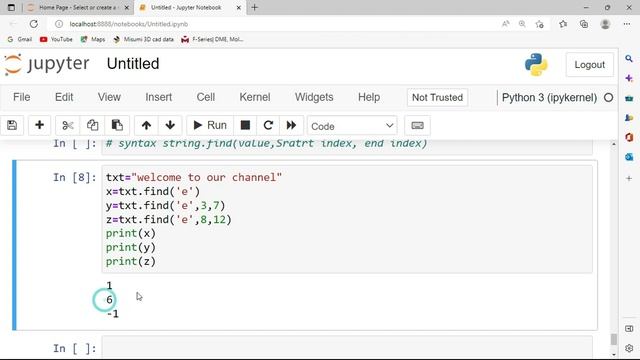Open the Help menu
640x360 pixels.
click(x=369, y=97)
